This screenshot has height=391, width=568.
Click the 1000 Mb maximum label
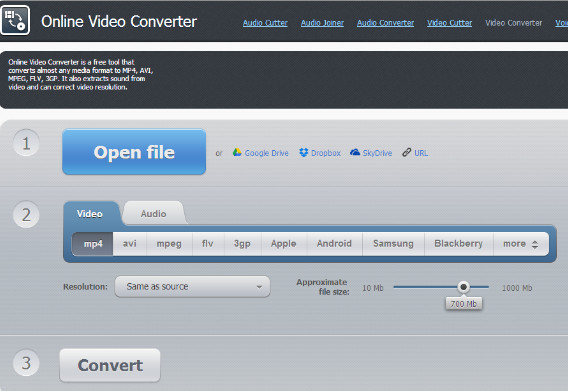[517, 288]
